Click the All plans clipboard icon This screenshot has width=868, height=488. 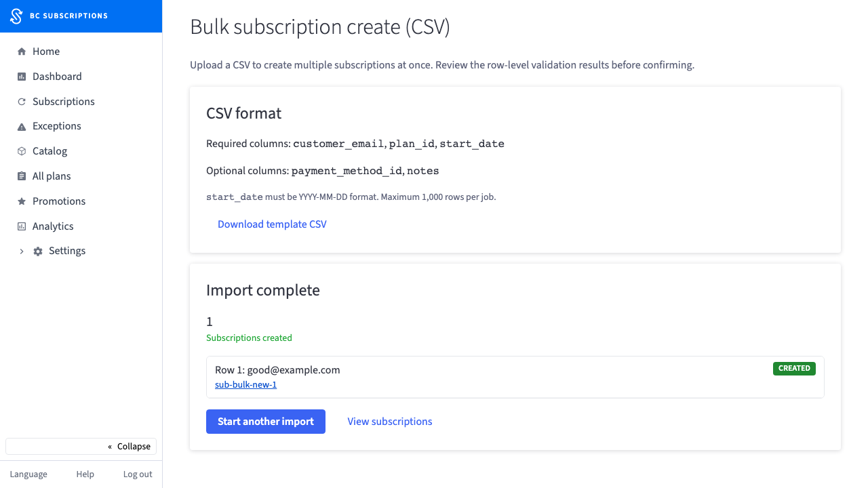tap(22, 176)
